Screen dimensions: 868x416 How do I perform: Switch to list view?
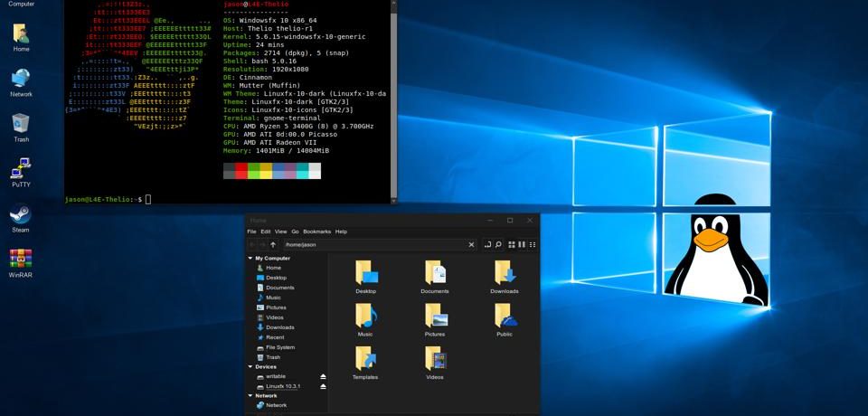522,244
